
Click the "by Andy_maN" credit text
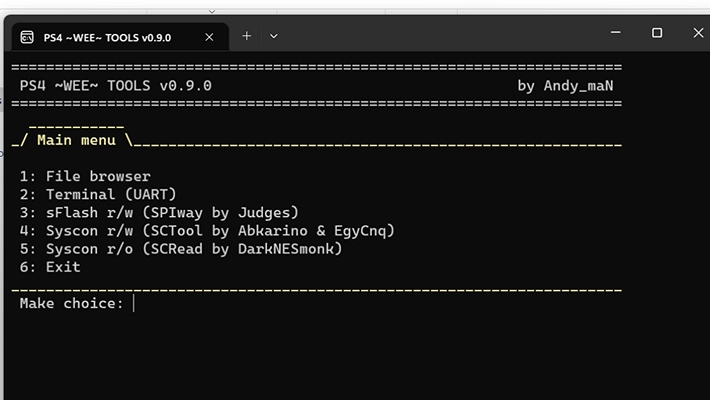point(565,86)
